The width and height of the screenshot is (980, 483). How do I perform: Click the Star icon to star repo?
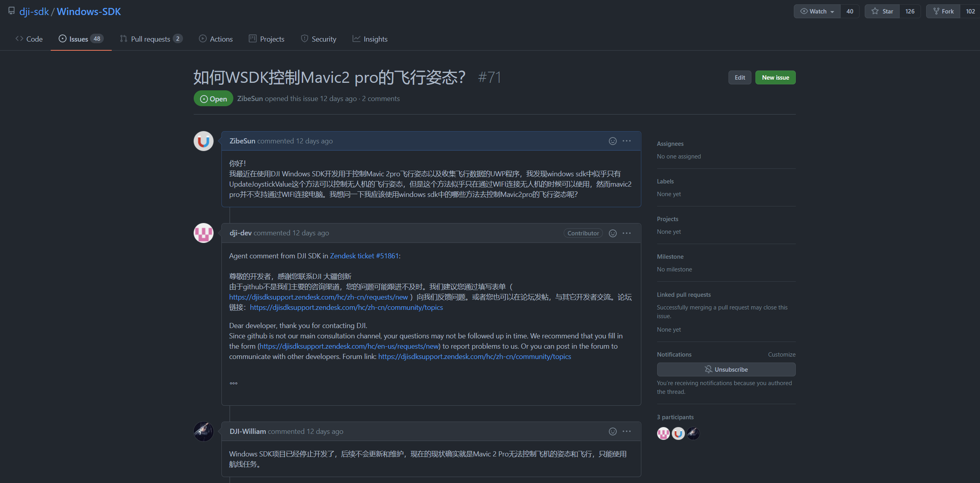883,11
